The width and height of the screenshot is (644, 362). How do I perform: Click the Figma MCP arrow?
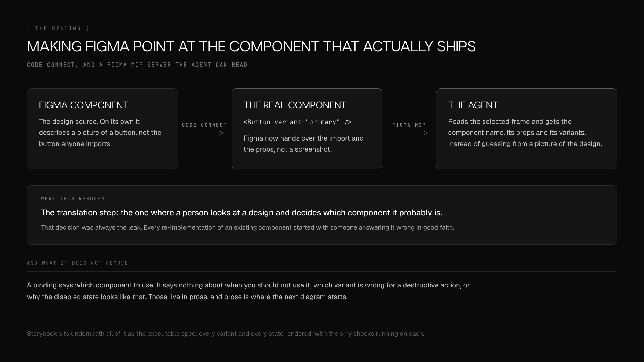(409, 133)
